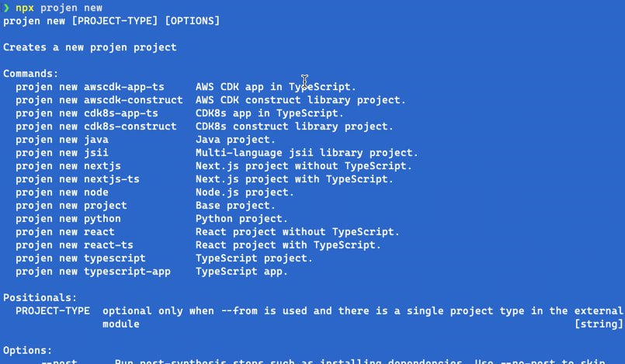This screenshot has height=364, width=625.
Task: Click the 'PROJECT-TYPE' positional name
Action: pos(53,311)
